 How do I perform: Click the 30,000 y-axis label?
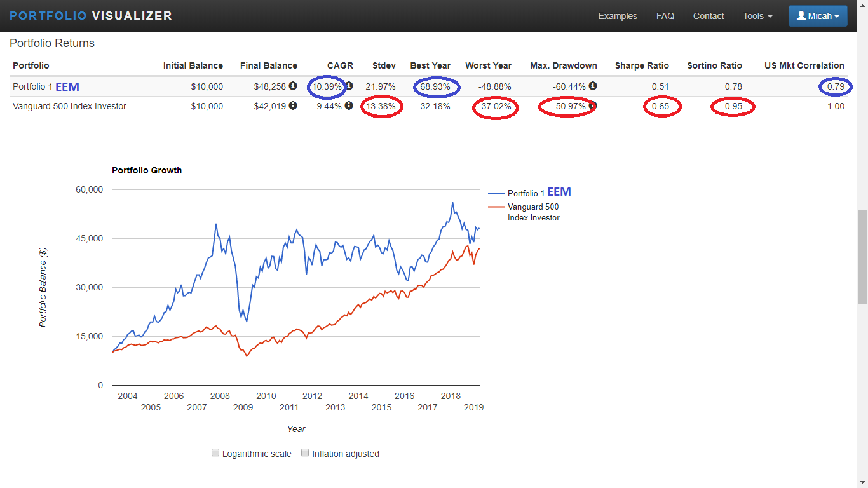(90, 287)
